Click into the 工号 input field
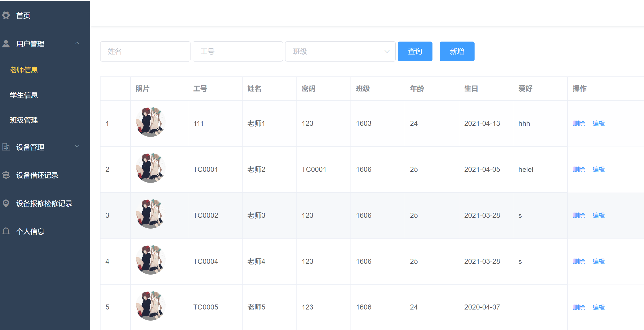Image resolution: width=644 pixels, height=330 pixels. [238, 52]
